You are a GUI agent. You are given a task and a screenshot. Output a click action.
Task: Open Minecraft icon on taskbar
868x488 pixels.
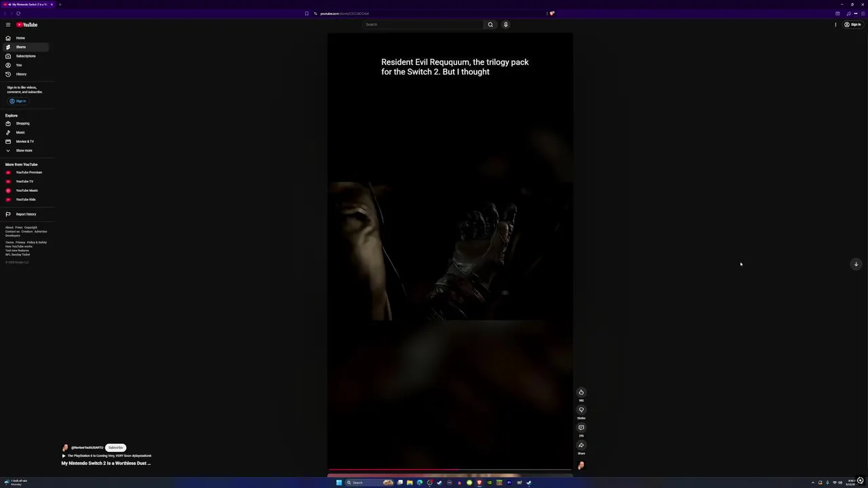coord(499,483)
